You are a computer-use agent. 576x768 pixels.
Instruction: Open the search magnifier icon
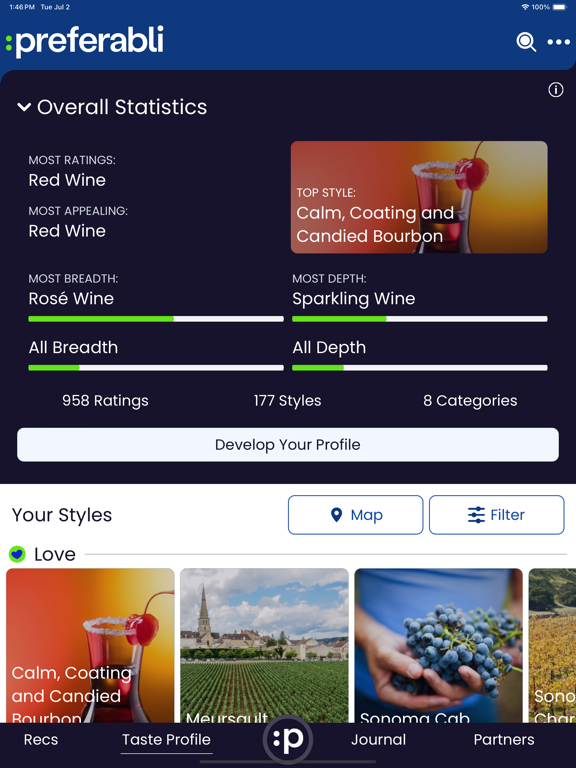tap(526, 42)
